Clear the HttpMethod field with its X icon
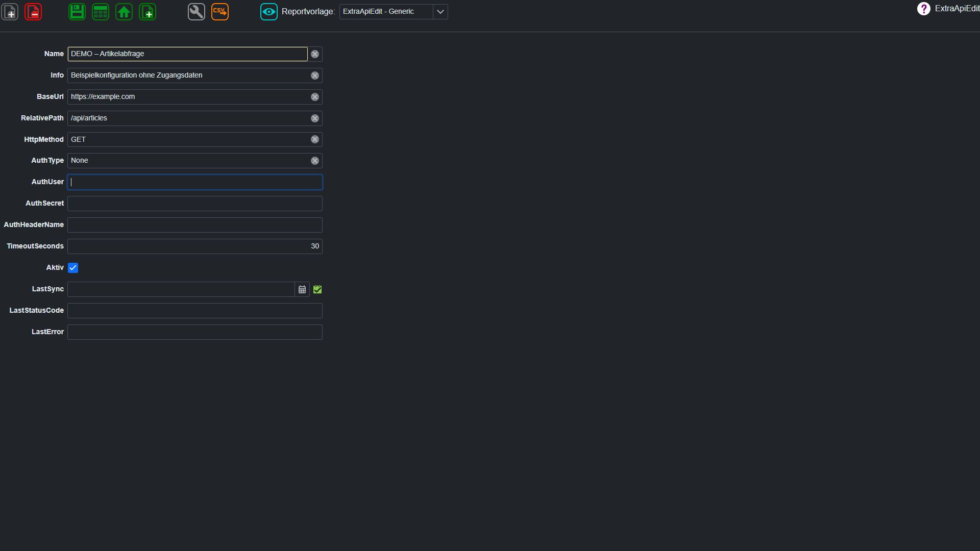 [x=315, y=139]
